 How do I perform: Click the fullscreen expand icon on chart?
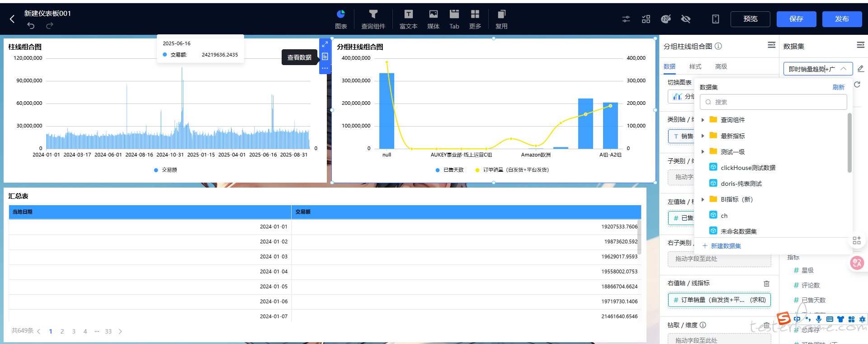point(325,44)
